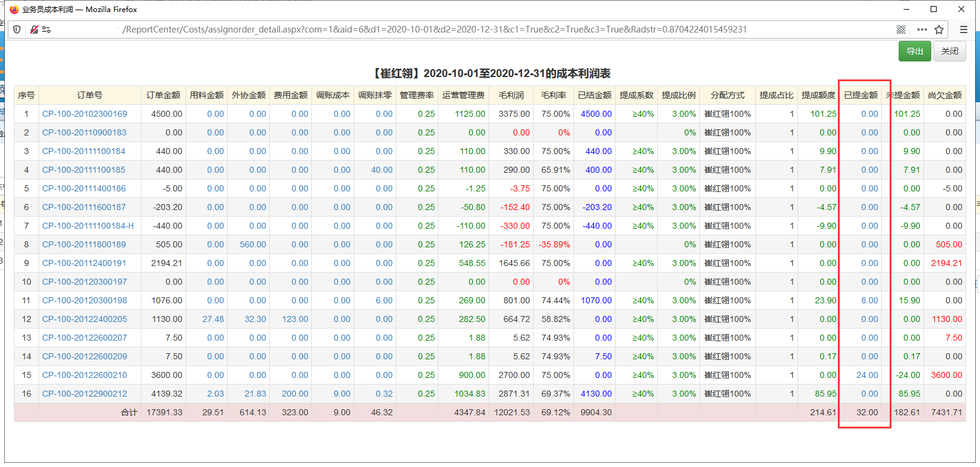
Task: Click the 分配方式 column header
Action: pyautogui.click(x=728, y=95)
